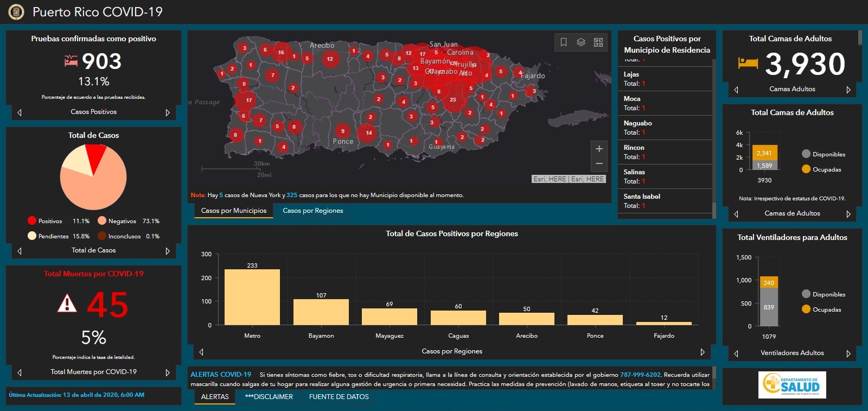Switch to Casos por Regiones tab
The height and width of the screenshot is (411, 868).
click(312, 211)
